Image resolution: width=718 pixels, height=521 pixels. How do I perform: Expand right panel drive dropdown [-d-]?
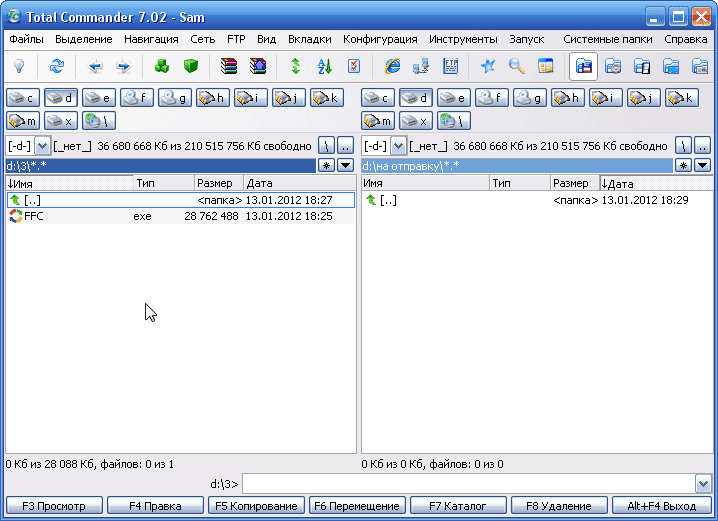398,146
